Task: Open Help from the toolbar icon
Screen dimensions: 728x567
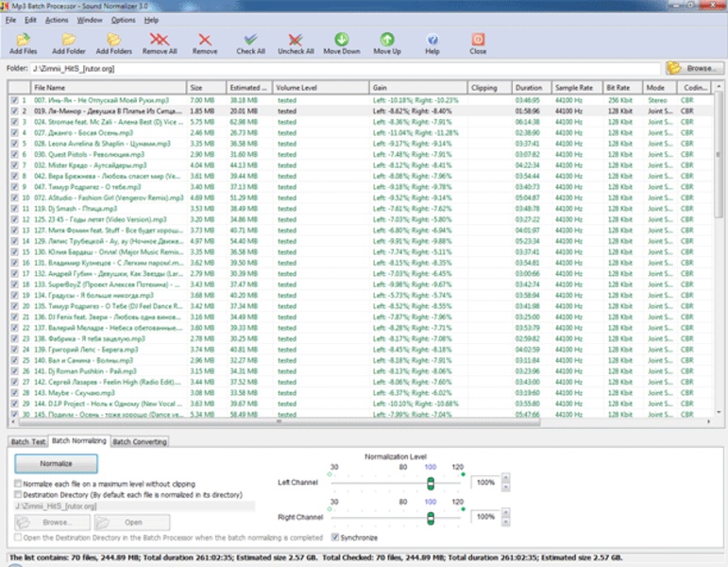Action: (432, 41)
